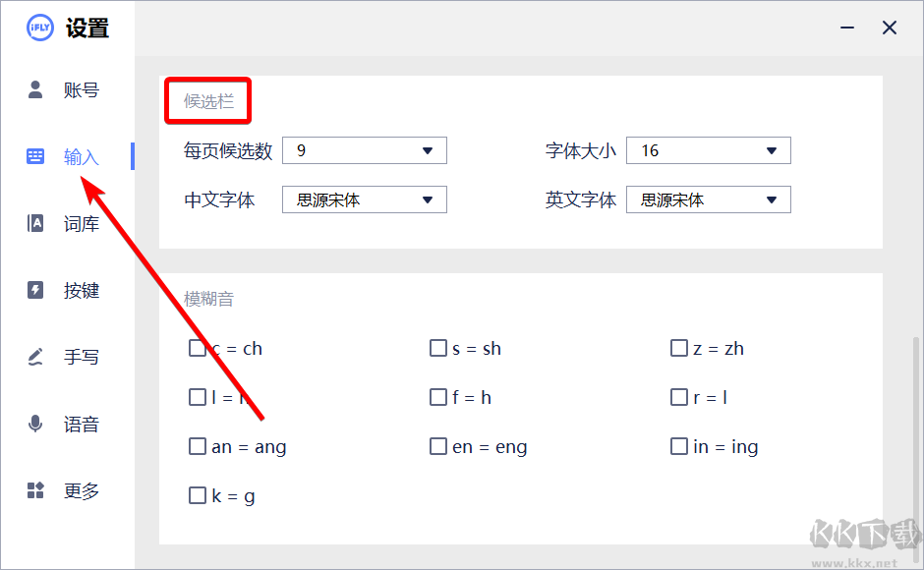Select the 账号 account icon in sidebar
The width and height of the screenshot is (924, 570).
35,89
